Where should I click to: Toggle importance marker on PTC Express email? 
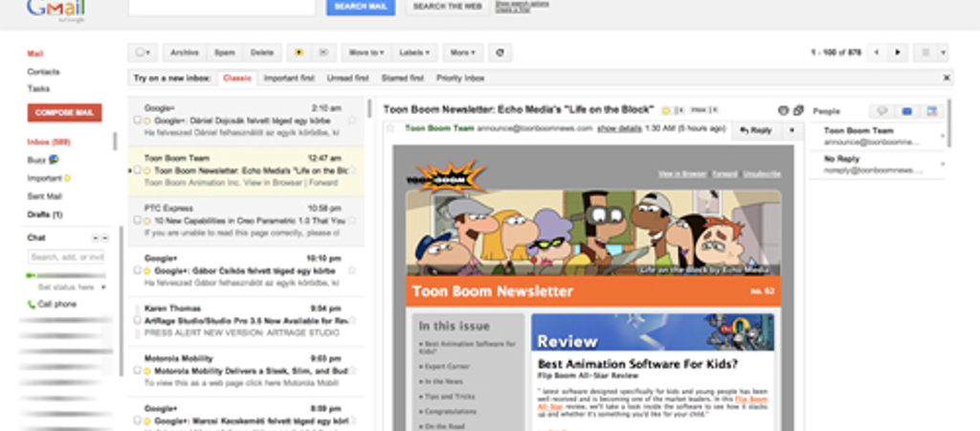pos(147,221)
